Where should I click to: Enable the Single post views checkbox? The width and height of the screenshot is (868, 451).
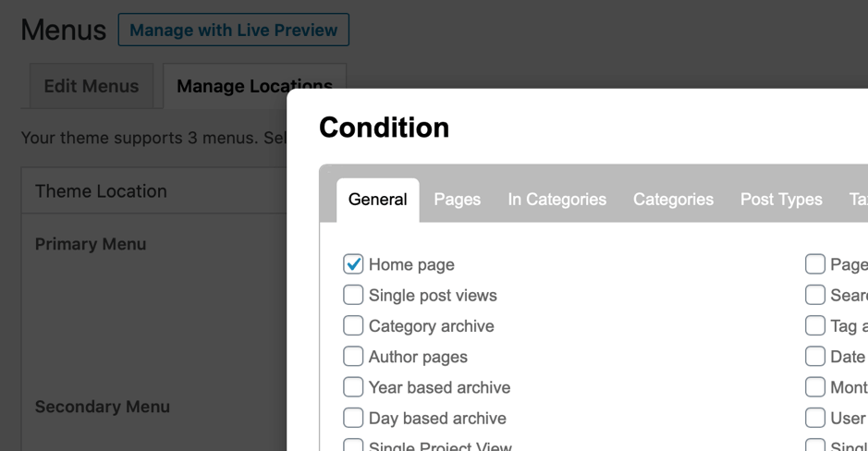pos(353,295)
